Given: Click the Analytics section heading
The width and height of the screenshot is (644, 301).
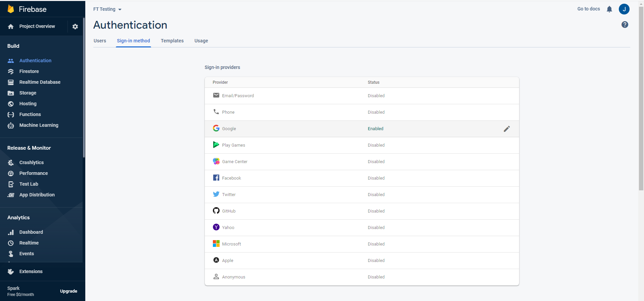Looking at the screenshot, I should coord(18,218).
